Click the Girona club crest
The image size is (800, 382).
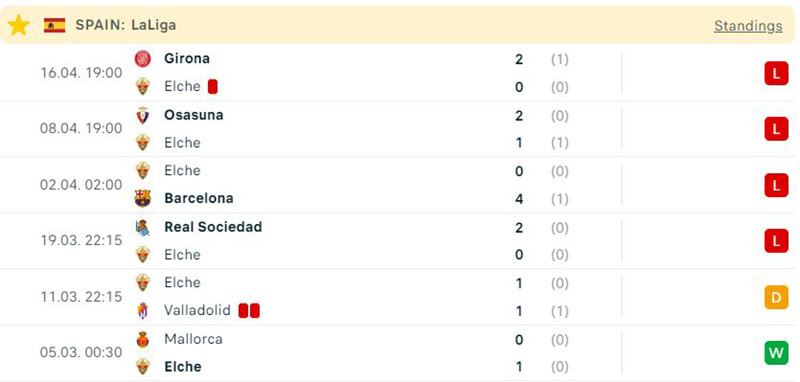tap(142, 59)
